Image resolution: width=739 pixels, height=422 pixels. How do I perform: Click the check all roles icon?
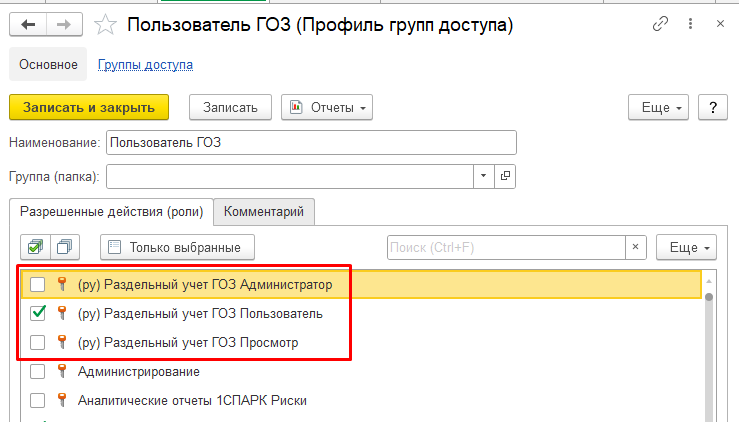36,246
